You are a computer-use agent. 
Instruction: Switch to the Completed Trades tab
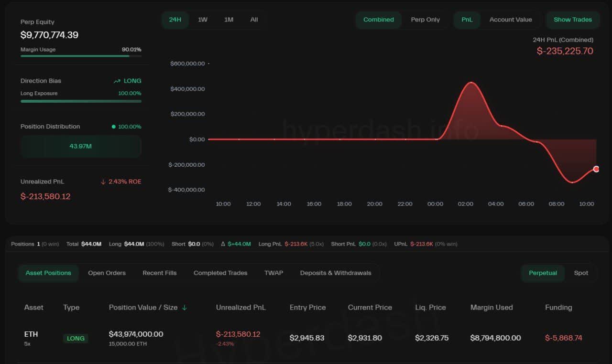pos(220,273)
